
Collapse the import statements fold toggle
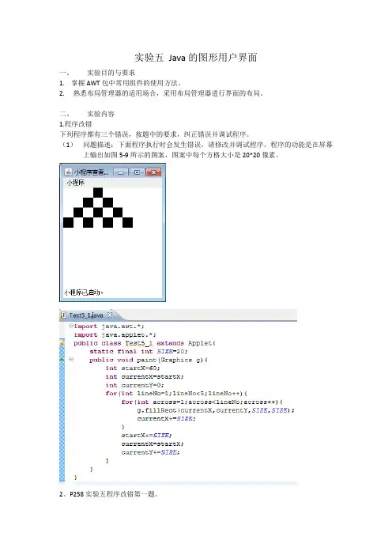point(71,326)
